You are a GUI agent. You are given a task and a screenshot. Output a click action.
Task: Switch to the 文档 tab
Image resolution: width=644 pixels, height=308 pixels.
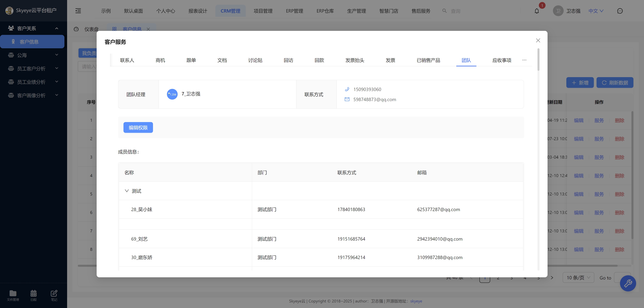tap(222, 60)
